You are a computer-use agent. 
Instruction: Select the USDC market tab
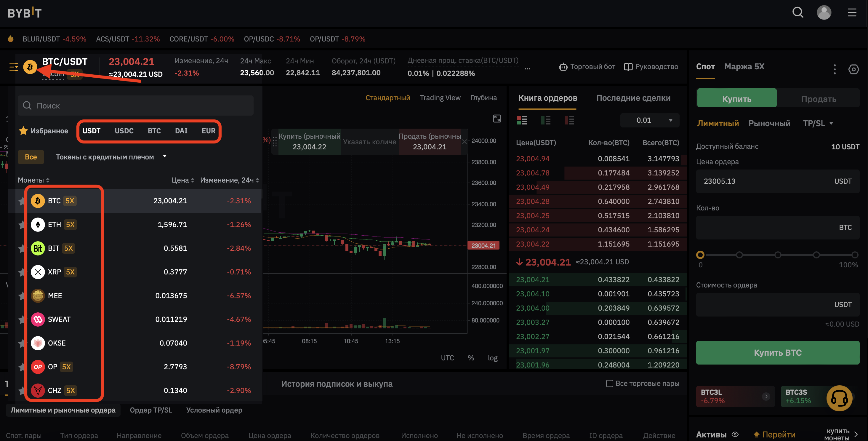tap(124, 131)
